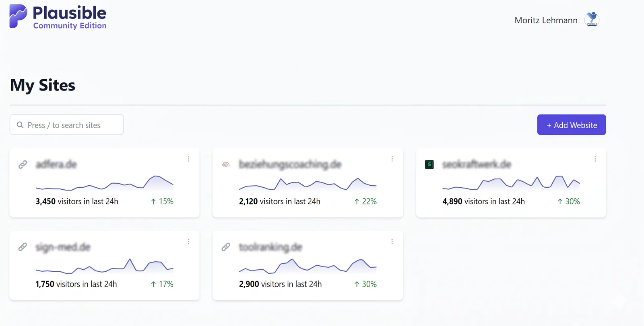Viewport: 644px width, 326px height.
Task: Click the link favicon on the 1,750 visitors card
Action: [23, 247]
